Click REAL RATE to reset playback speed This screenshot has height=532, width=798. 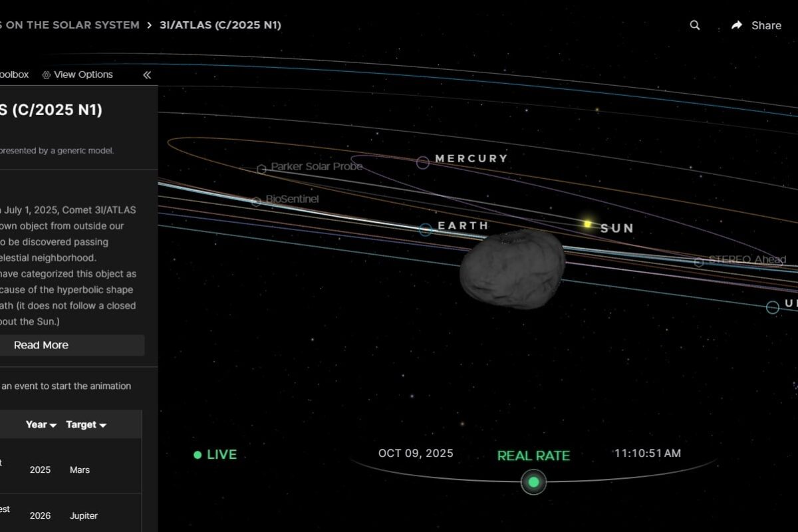pyautogui.click(x=534, y=456)
